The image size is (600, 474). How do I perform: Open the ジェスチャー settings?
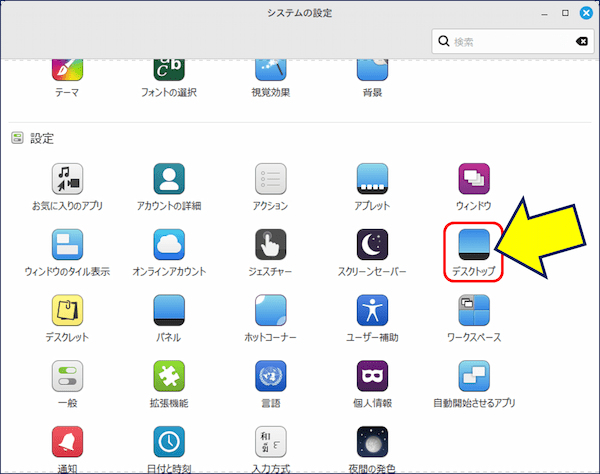click(x=271, y=246)
